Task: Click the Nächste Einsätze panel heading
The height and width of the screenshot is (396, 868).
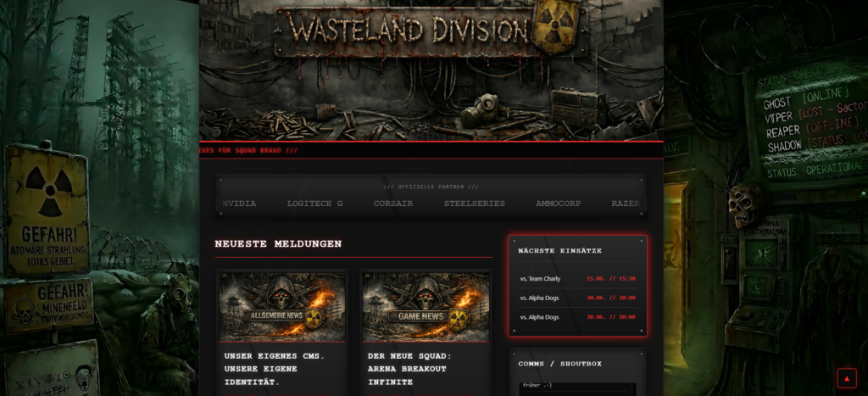Action: pos(560,251)
